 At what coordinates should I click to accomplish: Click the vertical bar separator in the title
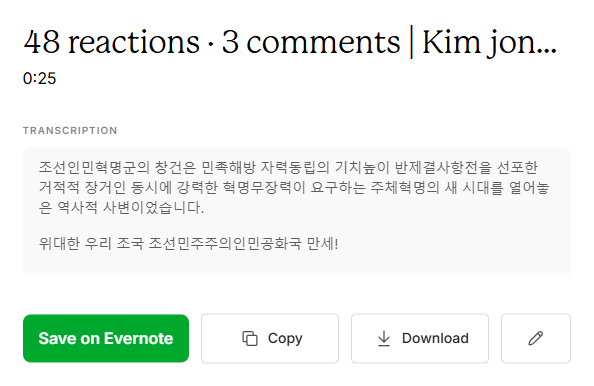411,42
